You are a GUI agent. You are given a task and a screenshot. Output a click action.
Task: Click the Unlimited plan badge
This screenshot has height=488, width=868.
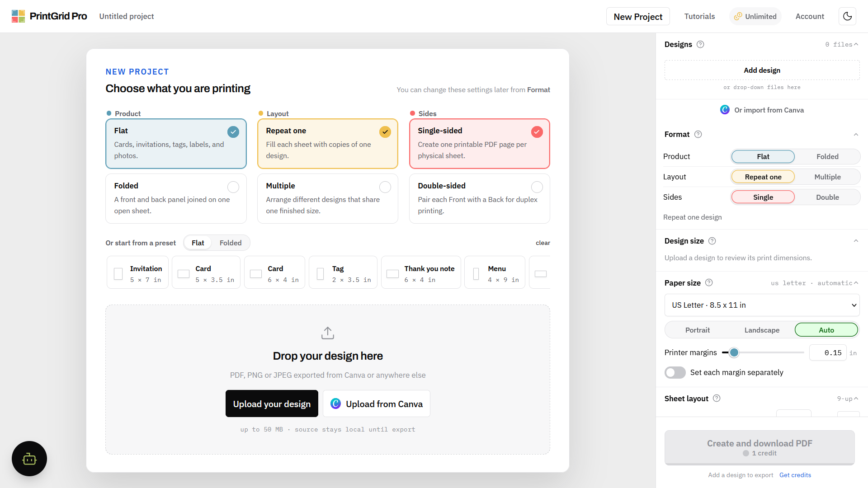coord(755,16)
